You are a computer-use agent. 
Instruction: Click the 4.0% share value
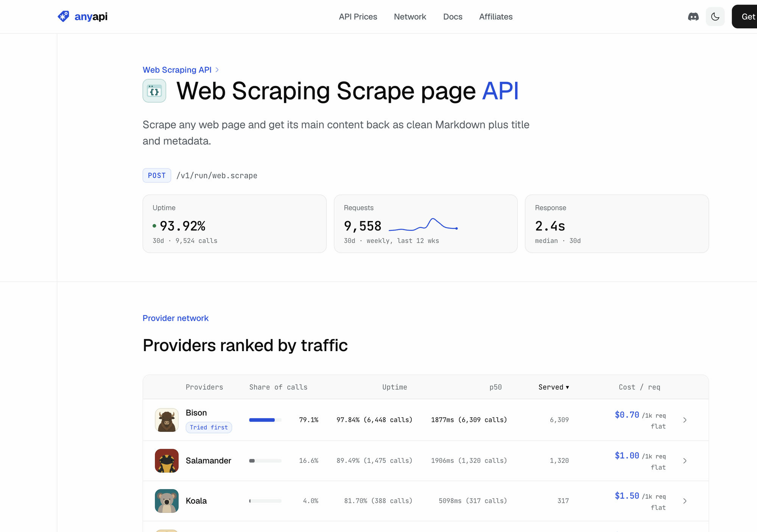pos(310,501)
